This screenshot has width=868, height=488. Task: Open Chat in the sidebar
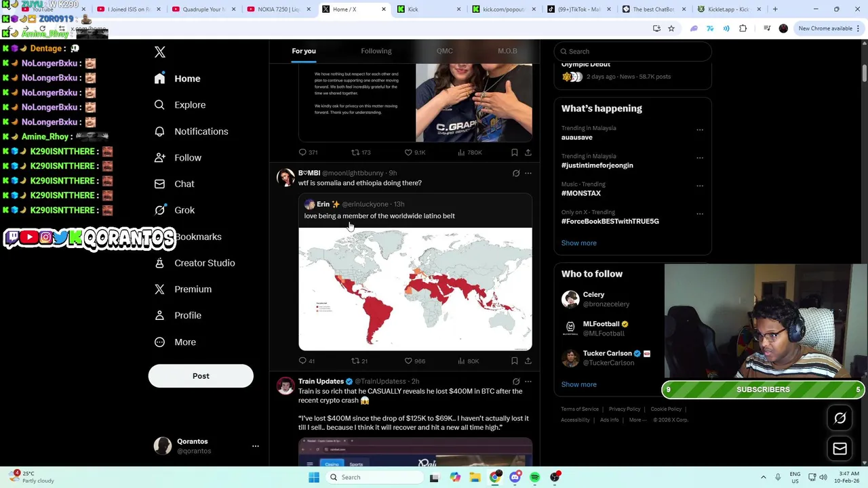click(174, 184)
